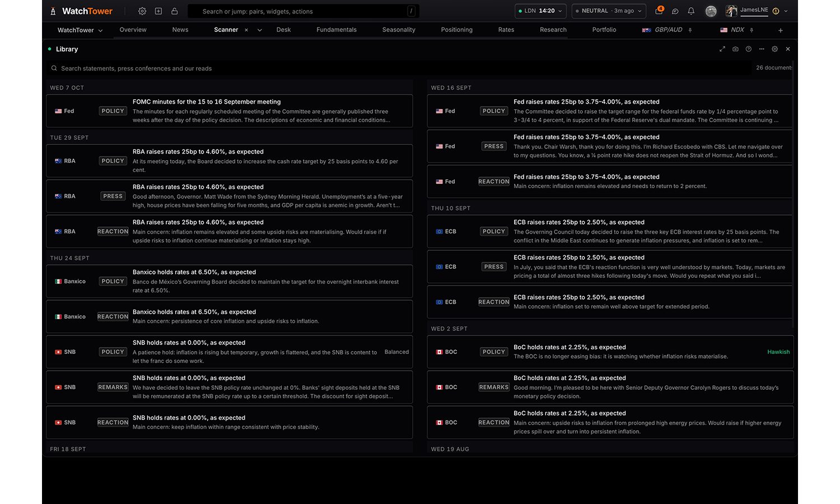
Task: Toggle the pin on the NDX tab
Action: coord(752,30)
